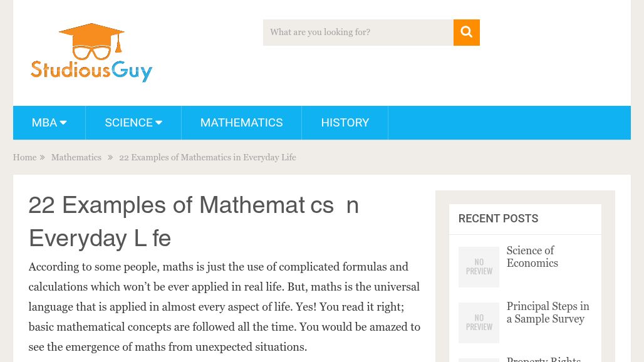
Task: Click the chevron after Home breadcrumb
Action: point(42,158)
